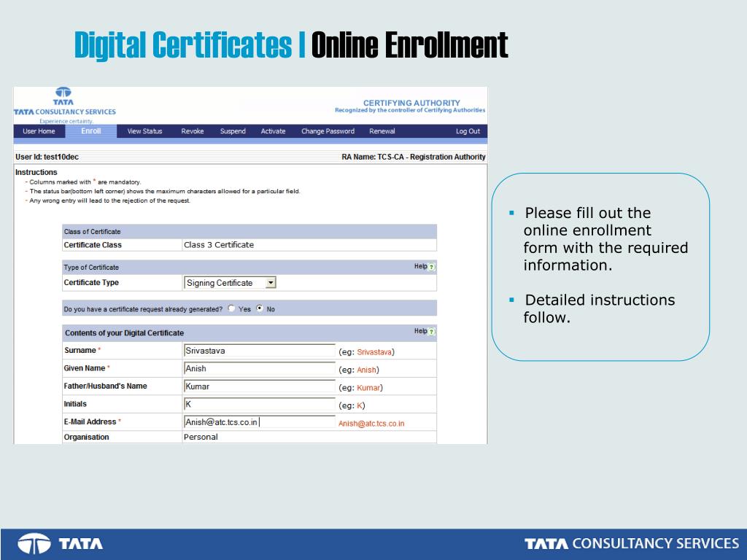Click Help icon in Type of Certificate header
Screen dimensions: 747x560
pyautogui.click(x=432, y=267)
